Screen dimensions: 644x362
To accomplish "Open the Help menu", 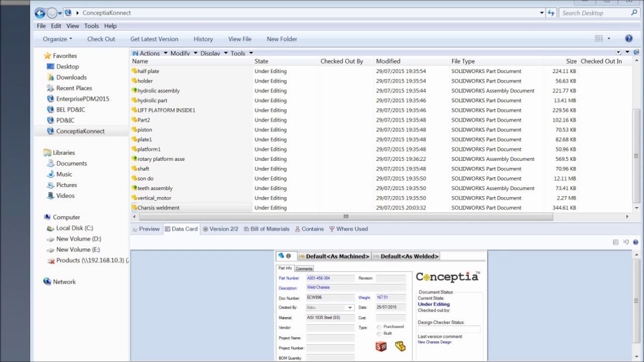I will coord(110,26).
